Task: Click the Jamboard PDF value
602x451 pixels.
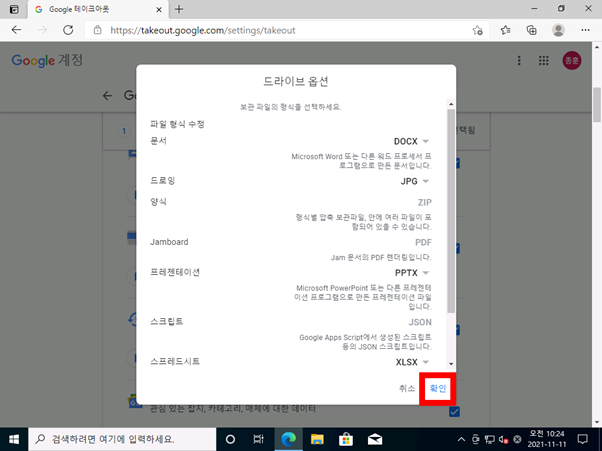Action: tap(423, 242)
